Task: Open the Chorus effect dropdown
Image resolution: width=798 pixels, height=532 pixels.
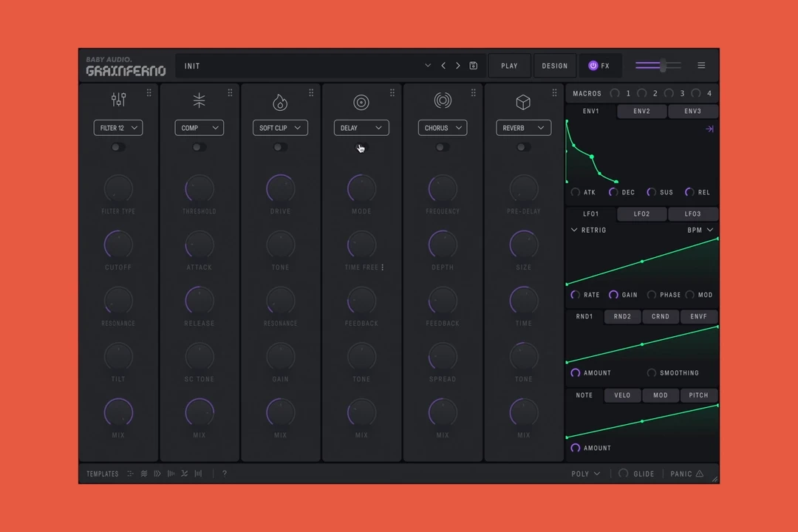Action: tap(443, 128)
